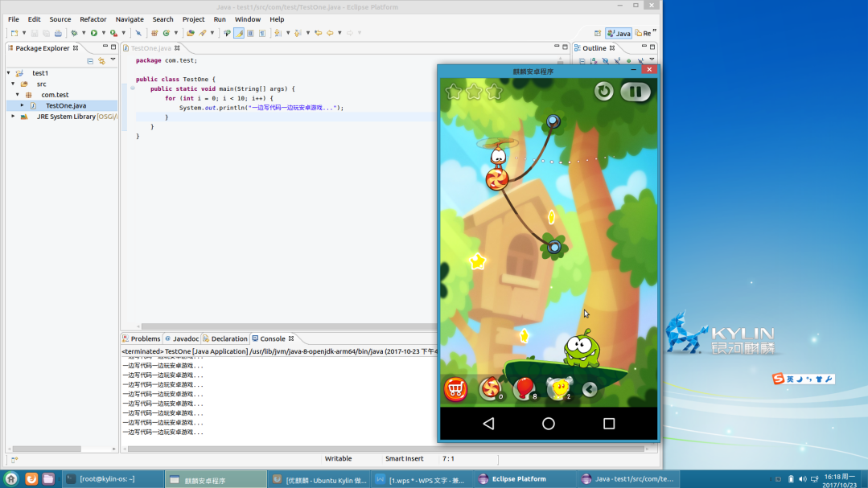Viewport: 868px width, 488px height.
Task: Select the Java perspective button
Action: pos(619,33)
